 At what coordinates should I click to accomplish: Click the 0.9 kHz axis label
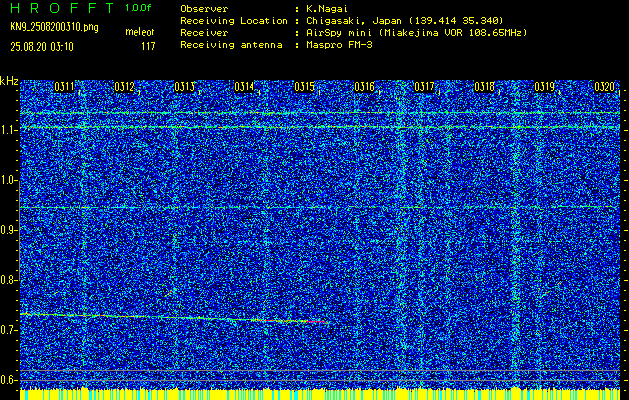click(x=8, y=230)
